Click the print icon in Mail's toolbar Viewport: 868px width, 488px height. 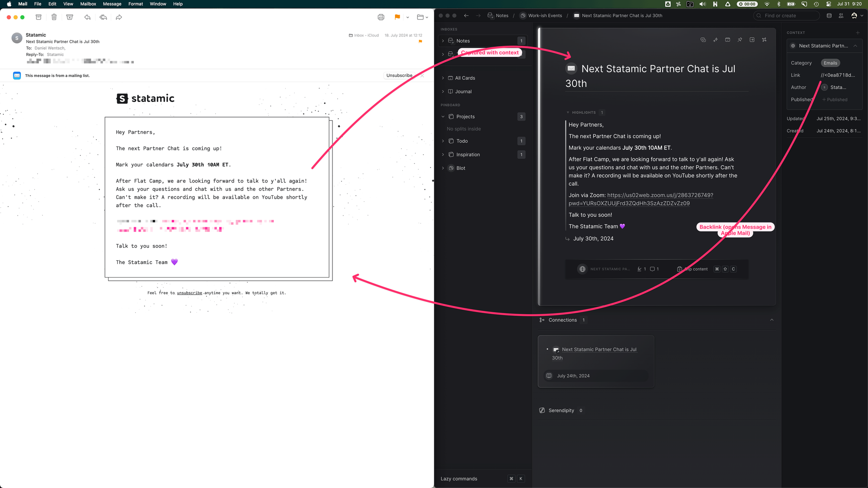pyautogui.click(x=381, y=17)
